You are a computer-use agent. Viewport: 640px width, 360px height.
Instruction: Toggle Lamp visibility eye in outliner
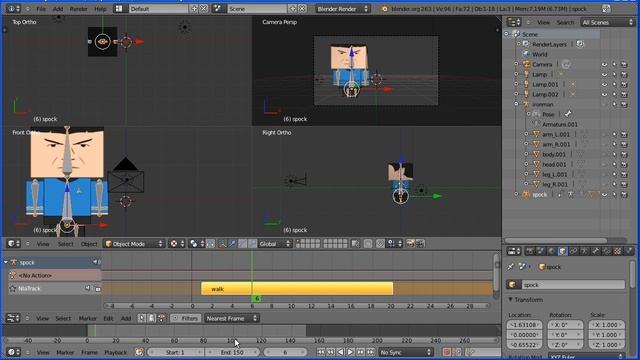point(604,74)
